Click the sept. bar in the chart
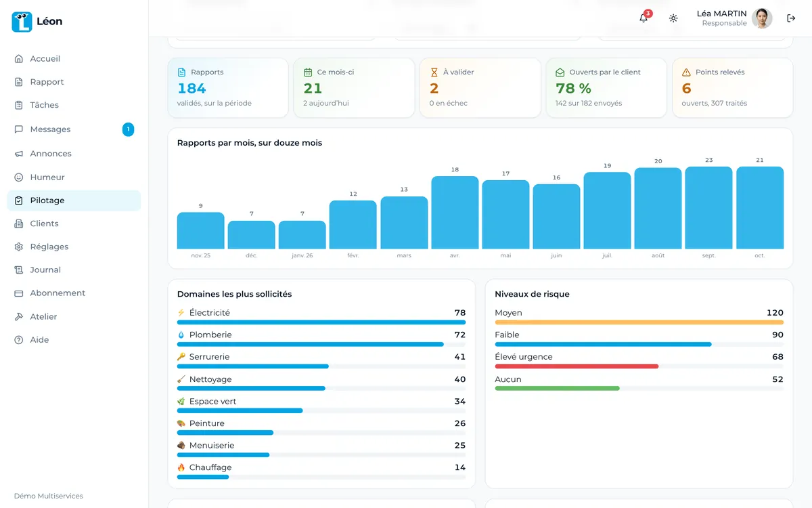 click(x=708, y=208)
